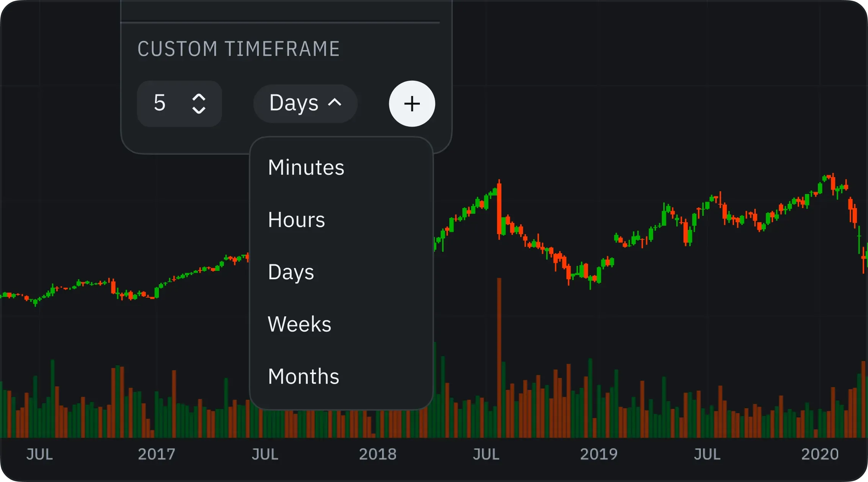Click the 2018 label on time axis
Viewport: 868px width, 482px height.
378,454
